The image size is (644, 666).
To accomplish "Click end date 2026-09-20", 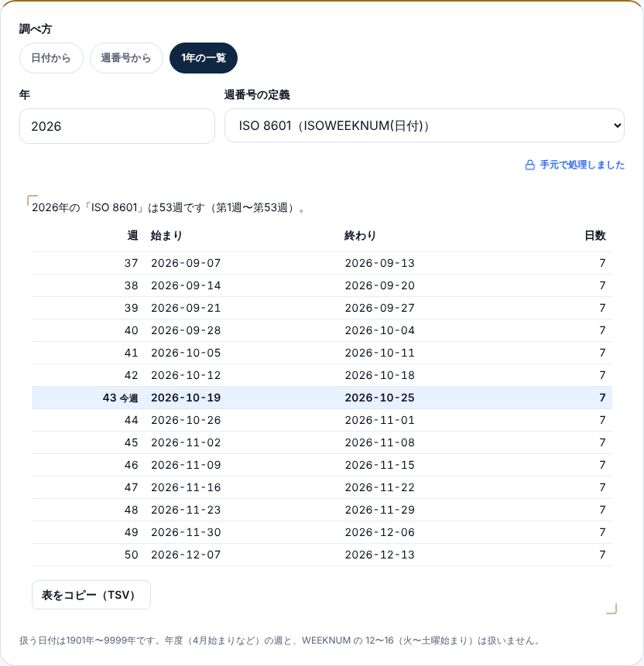I will 379,285.
